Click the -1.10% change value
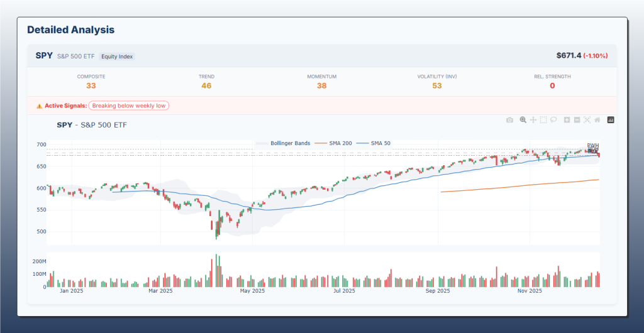This screenshot has width=644, height=333. click(x=596, y=56)
